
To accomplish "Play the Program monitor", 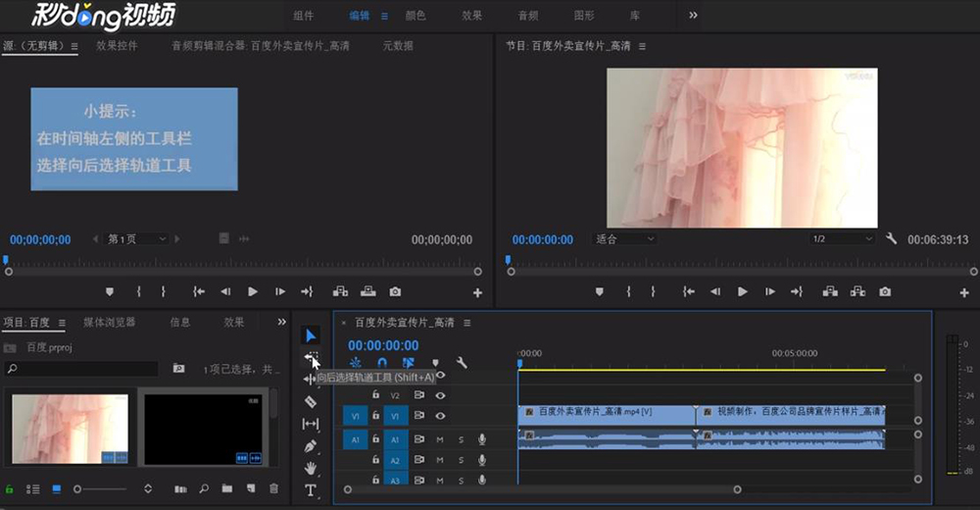I will click(743, 291).
